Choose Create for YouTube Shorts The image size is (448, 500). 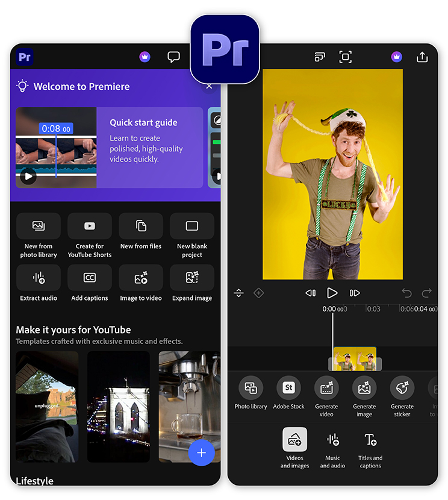pyautogui.click(x=90, y=236)
